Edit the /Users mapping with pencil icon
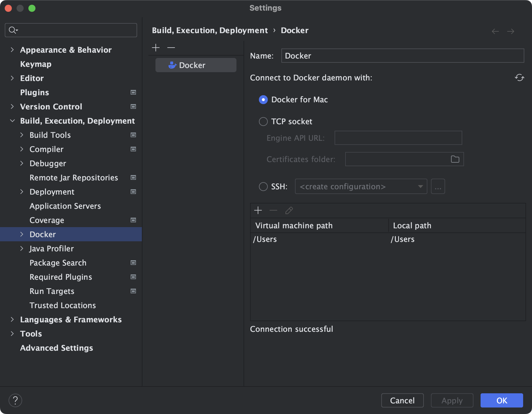Image resolution: width=532 pixels, height=414 pixels. (x=289, y=210)
